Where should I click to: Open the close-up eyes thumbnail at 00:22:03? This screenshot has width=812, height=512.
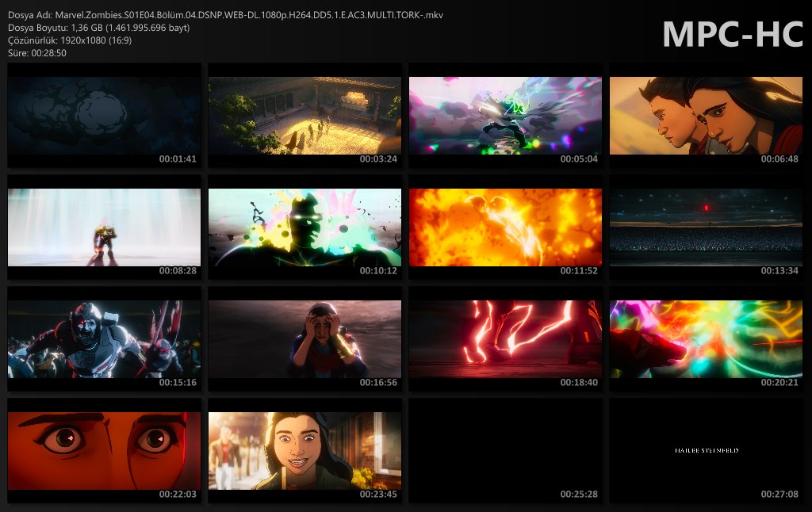click(105, 450)
